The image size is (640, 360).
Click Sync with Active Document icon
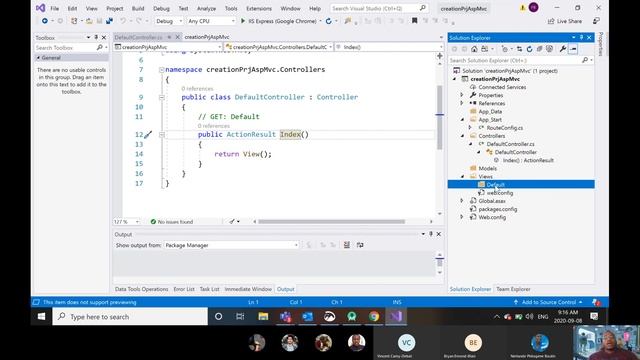coord(519,49)
